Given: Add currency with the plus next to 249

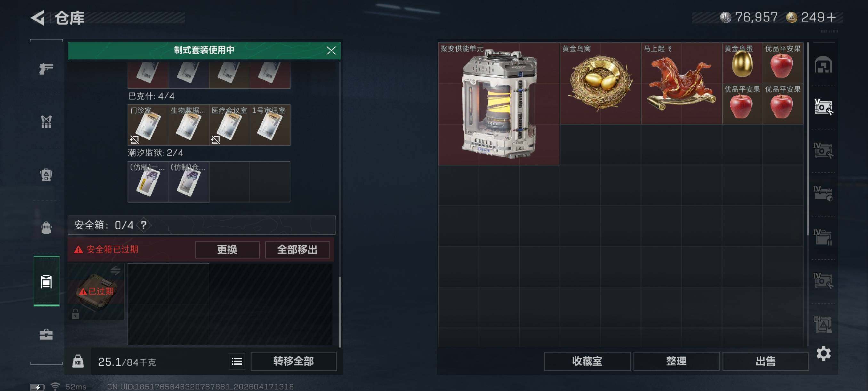Looking at the screenshot, I should point(831,17).
